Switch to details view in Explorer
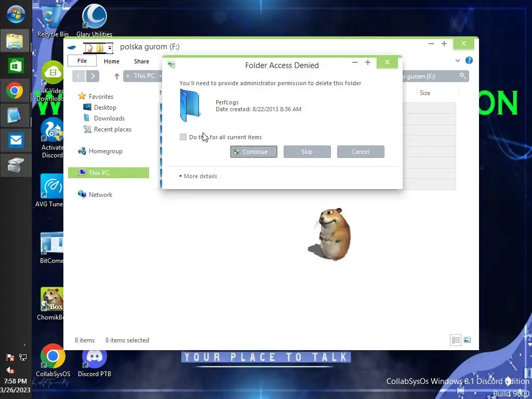Screen dimensions: 532x399 tap(456, 340)
